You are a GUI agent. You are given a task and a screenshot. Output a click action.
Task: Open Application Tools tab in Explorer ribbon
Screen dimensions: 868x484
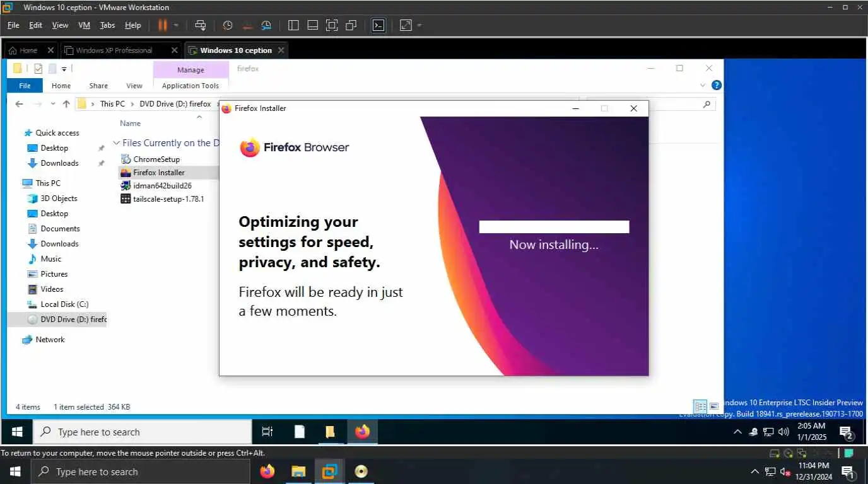pyautogui.click(x=191, y=86)
